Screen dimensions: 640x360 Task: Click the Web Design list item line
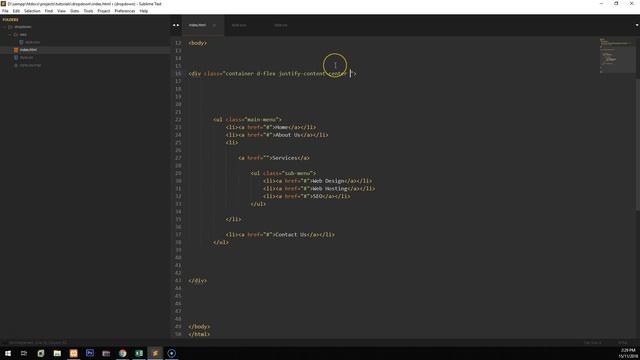click(318, 181)
